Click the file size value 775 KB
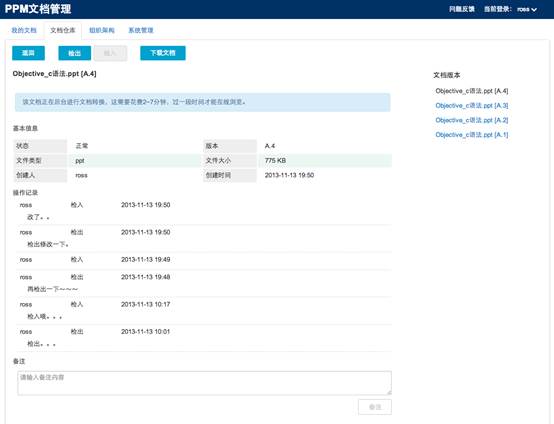Image resolution: width=554 pixels, height=424 pixels. click(275, 160)
